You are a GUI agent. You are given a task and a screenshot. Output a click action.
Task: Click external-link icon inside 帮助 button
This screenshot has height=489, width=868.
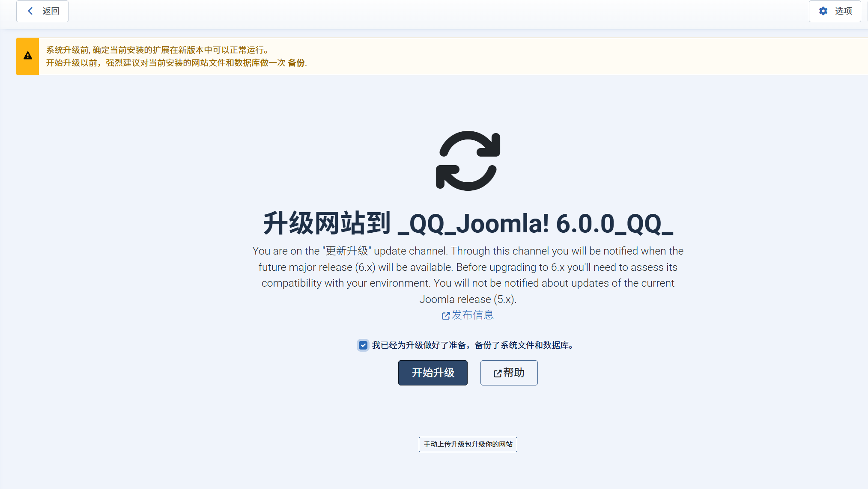tap(498, 373)
